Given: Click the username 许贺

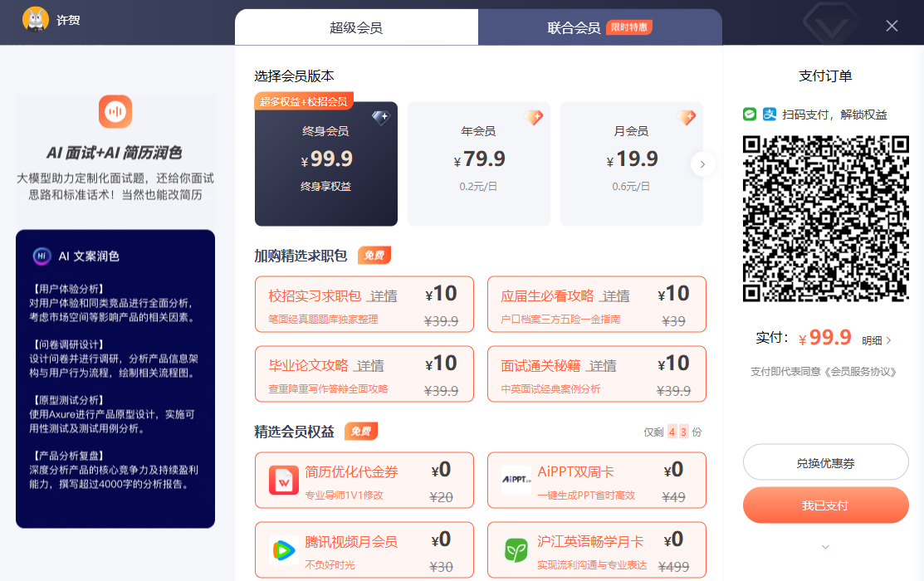Looking at the screenshot, I should click(68, 21).
